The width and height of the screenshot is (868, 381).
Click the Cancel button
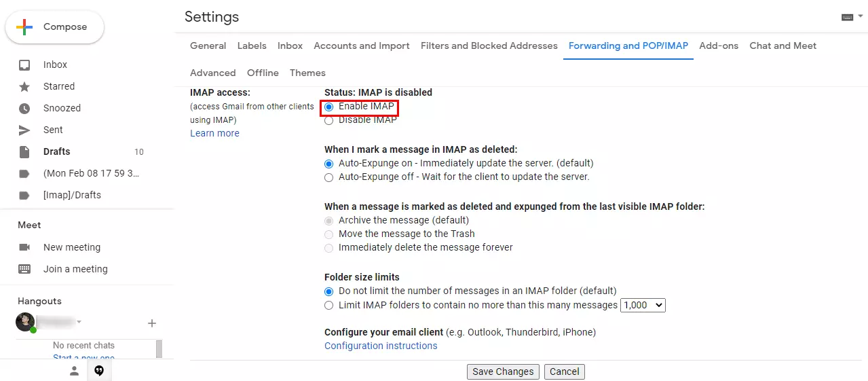coord(565,371)
